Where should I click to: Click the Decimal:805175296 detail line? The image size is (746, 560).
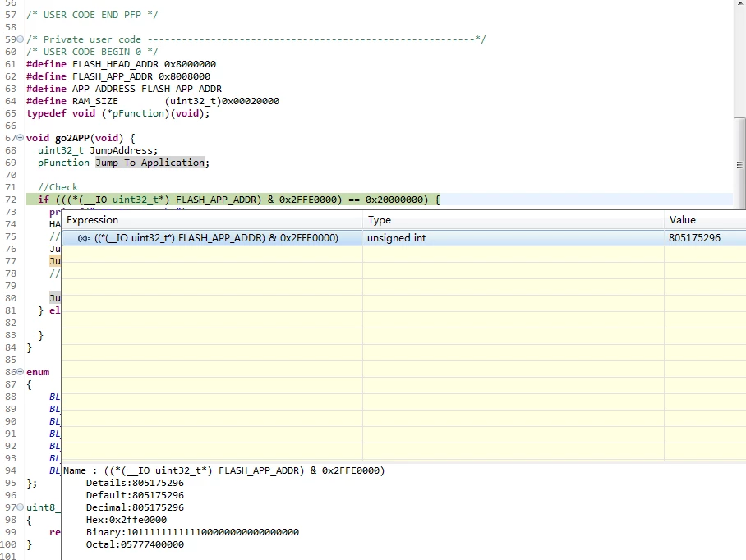[x=135, y=507]
